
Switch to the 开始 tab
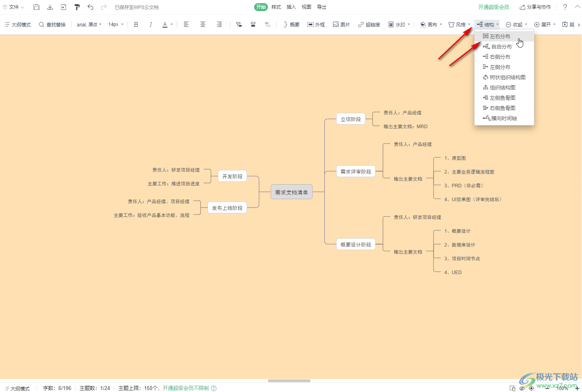[261, 7]
